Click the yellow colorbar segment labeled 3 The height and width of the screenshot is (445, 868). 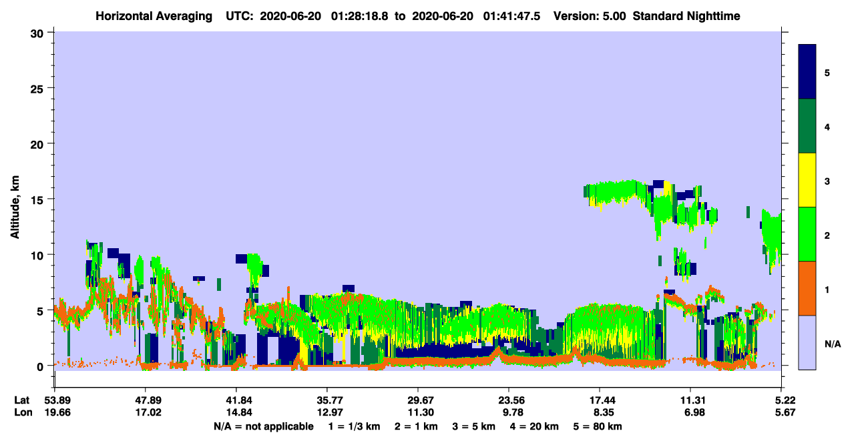click(x=807, y=180)
